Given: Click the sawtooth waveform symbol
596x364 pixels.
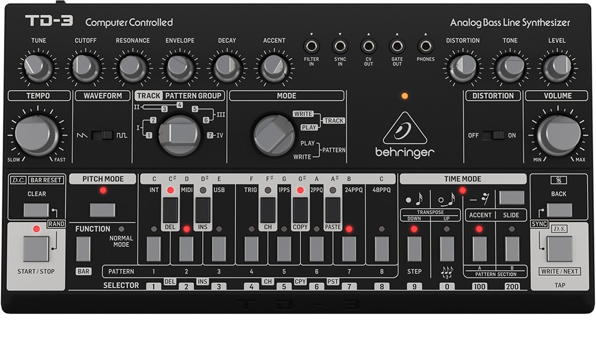Looking at the screenshot, I should tap(82, 135).
